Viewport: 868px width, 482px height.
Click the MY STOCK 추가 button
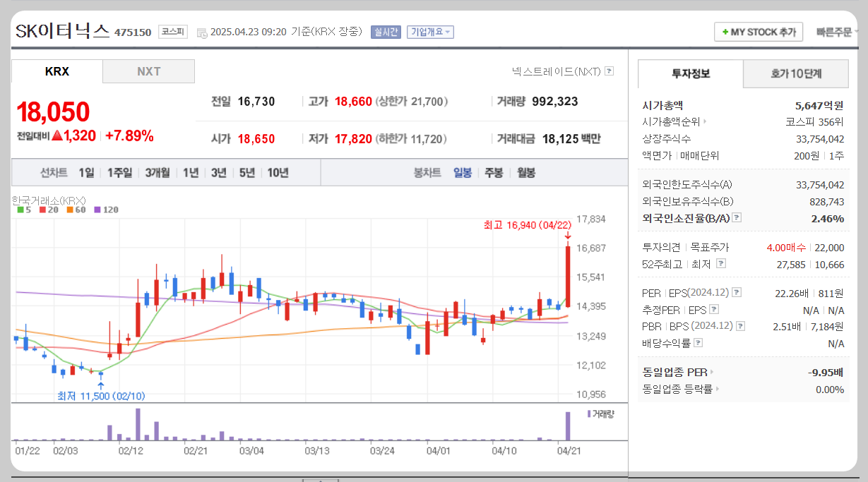click(758, 32)
